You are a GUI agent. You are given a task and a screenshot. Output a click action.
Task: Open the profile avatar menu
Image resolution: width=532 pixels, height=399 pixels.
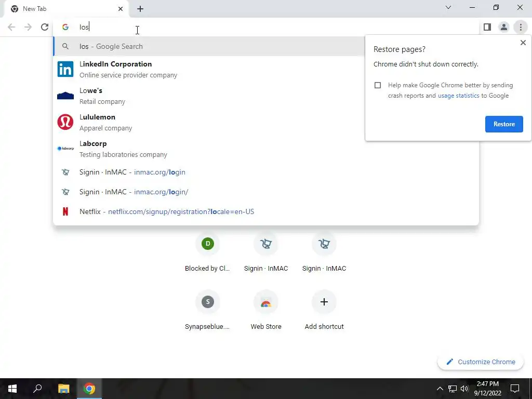(x=504, y=27)
